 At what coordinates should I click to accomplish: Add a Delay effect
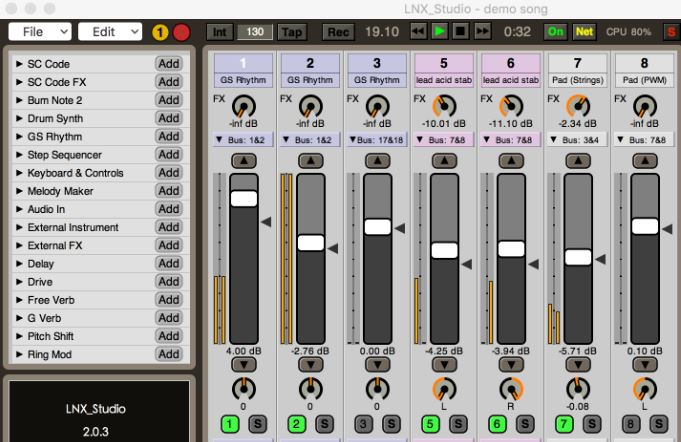pos(169,264)
